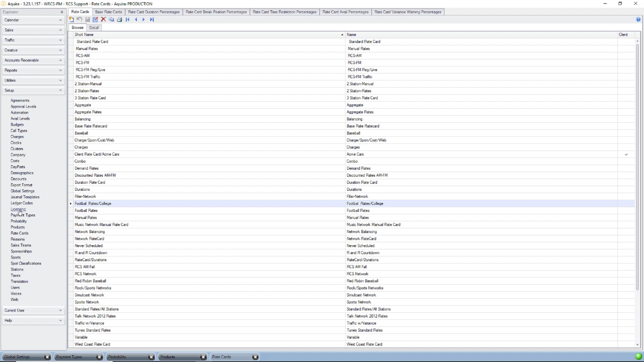
Task: Open Licensing under Setup
Action: [x=18, y=209]
